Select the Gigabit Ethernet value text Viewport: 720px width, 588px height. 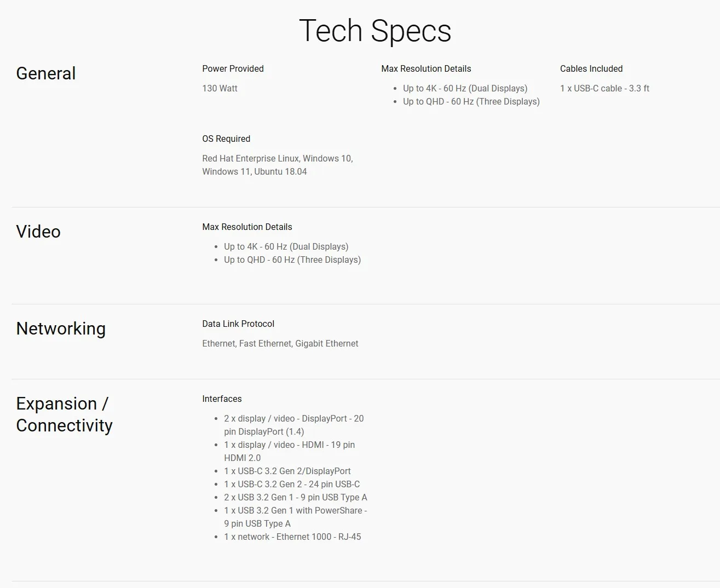tap(326, 343)
